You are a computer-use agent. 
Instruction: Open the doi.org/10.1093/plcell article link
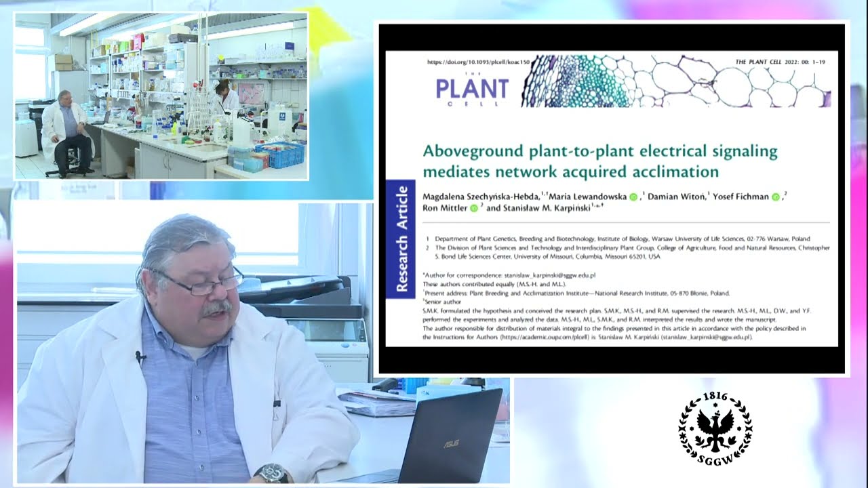478,62
